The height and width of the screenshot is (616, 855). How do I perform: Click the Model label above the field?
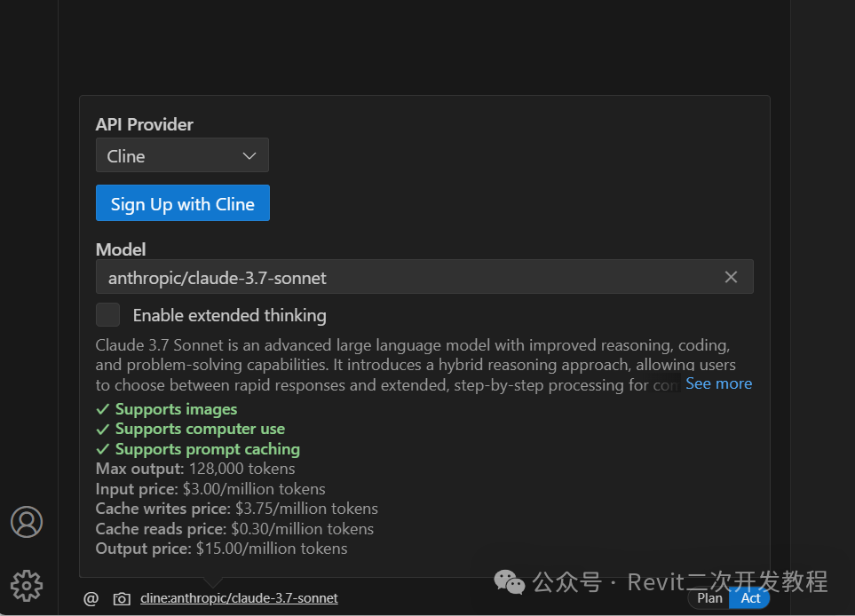click(121, 249)
